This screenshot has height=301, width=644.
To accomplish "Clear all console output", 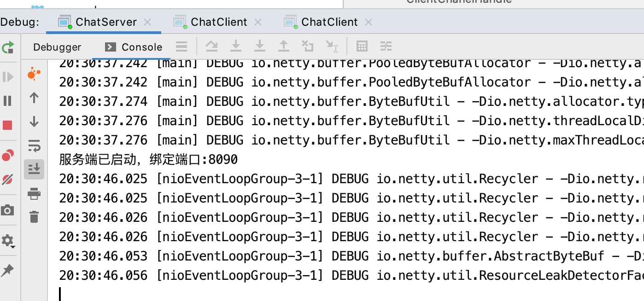I will [x=34, y=217].
